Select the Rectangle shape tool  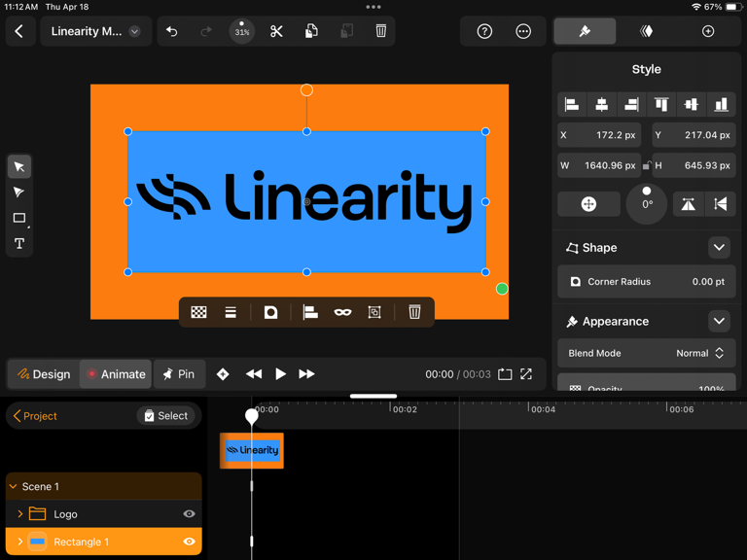[x=19, y=218]
